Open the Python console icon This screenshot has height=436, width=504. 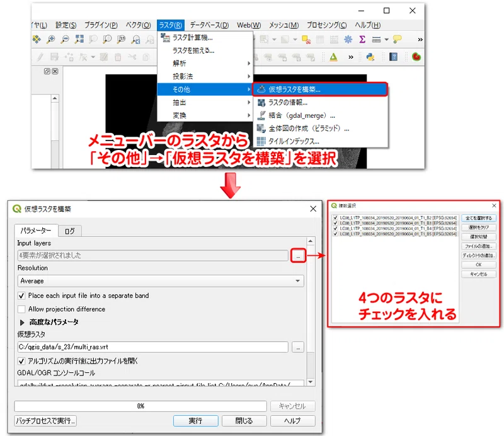pos(370,57)
